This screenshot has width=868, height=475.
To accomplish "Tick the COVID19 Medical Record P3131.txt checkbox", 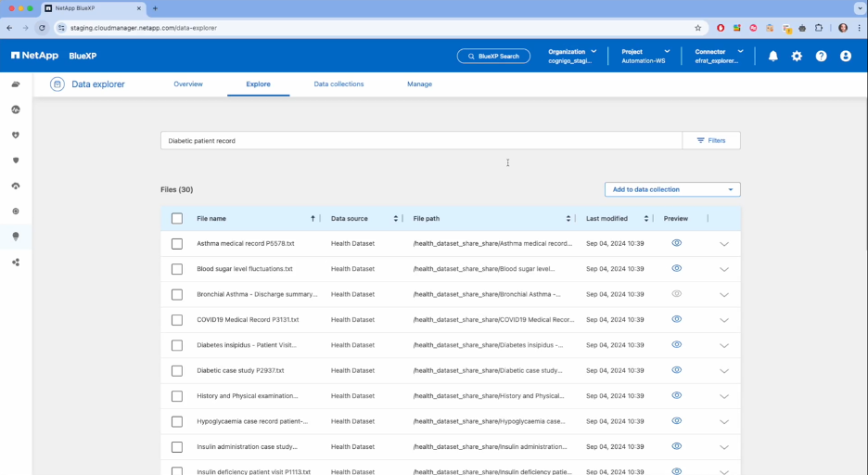I will pos(177,320).
